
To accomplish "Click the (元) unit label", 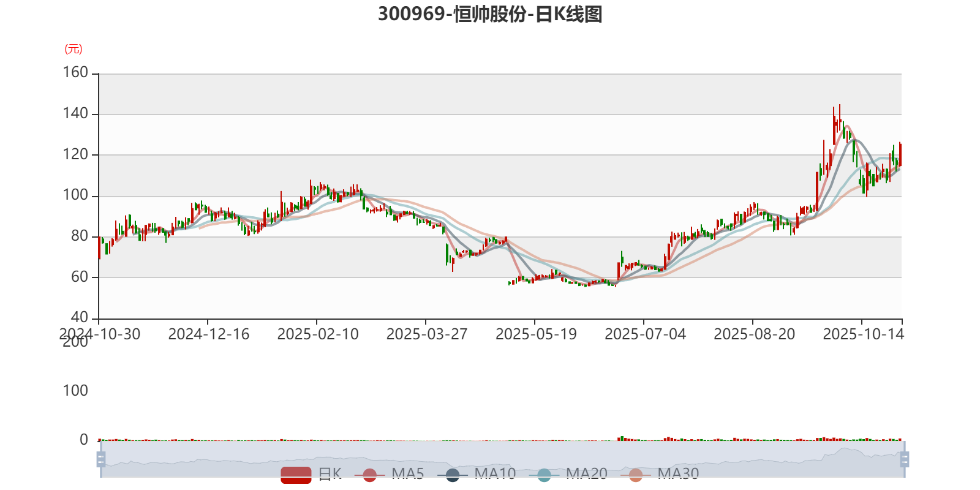I will tap(73, 49).
